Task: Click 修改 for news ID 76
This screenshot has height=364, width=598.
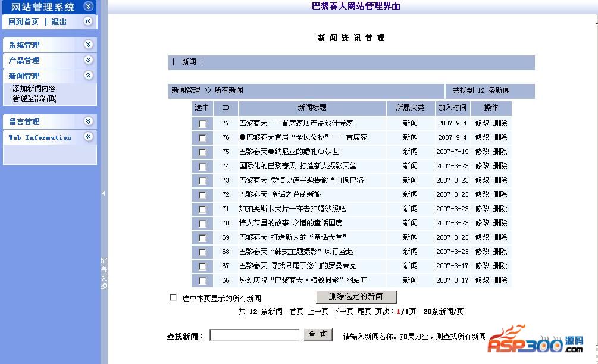Action: click(482, 137)
